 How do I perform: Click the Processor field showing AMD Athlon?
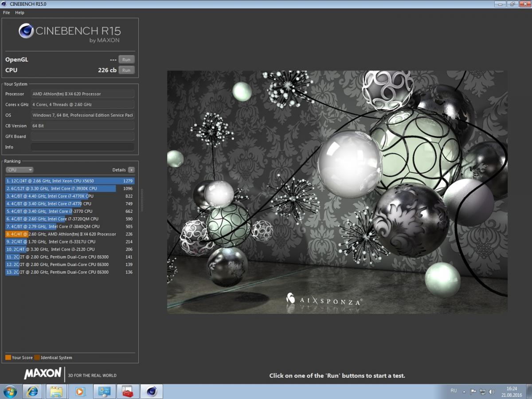coord(82,94)
